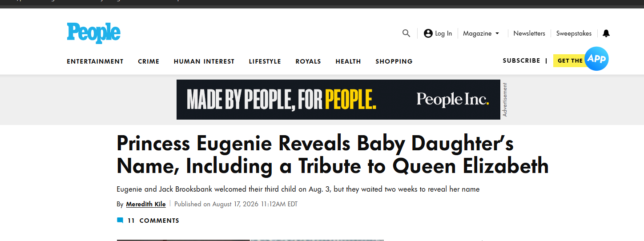The image size is (644, 241).
Task: Browse the Lifestyle section
Action: point(265,61)
